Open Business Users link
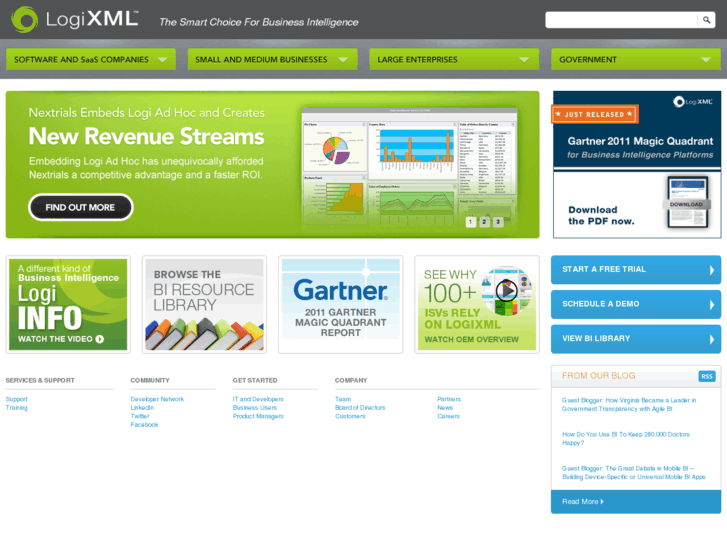Image resolution: width=727 pixels, height=545 pixels. tap(255, 408)
